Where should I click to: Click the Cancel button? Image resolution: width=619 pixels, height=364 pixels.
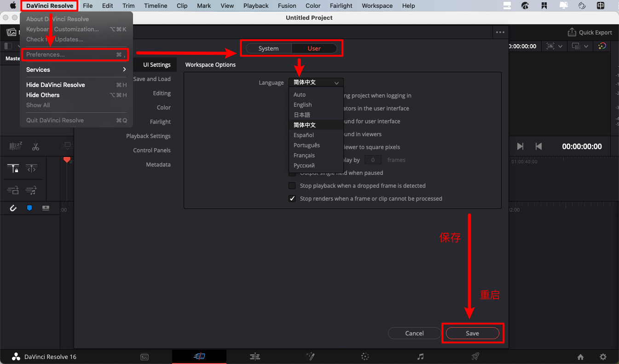[x=414, y=333]
